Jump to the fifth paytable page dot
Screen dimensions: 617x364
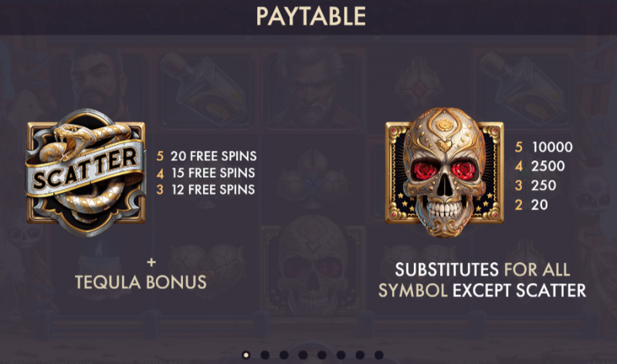[322, 355]
